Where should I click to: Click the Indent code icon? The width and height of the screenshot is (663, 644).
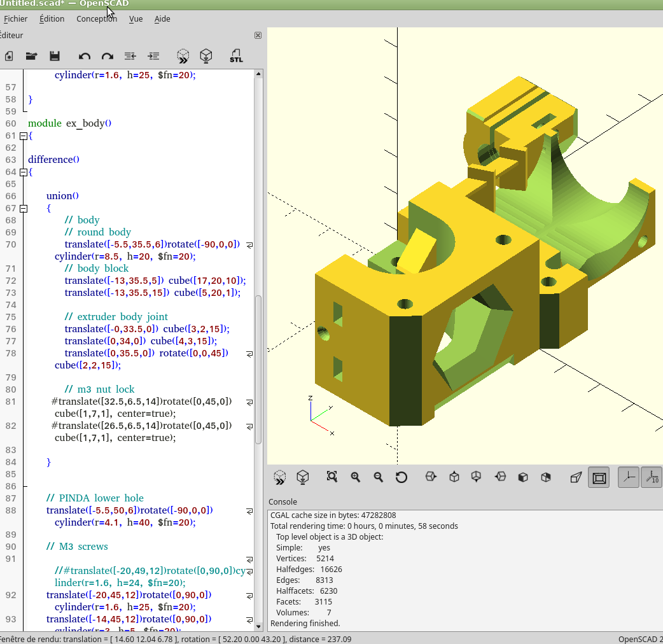[x=153, y=56]
